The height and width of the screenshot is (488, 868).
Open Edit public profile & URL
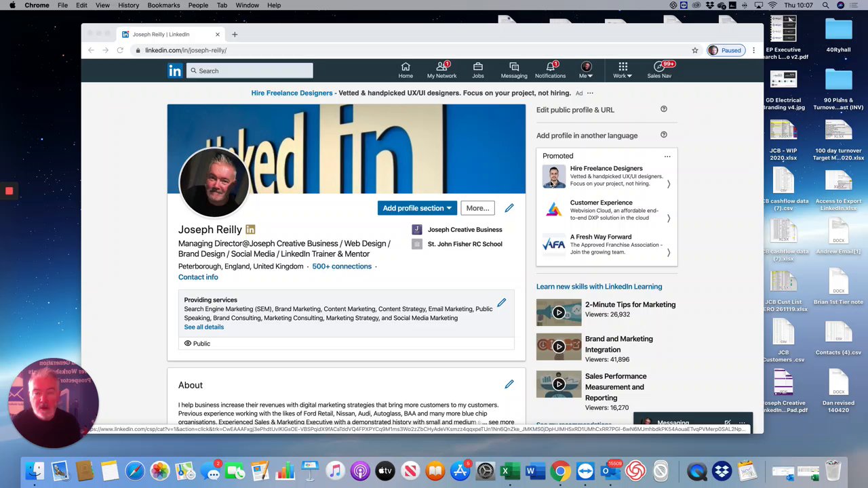pos(575,110)
